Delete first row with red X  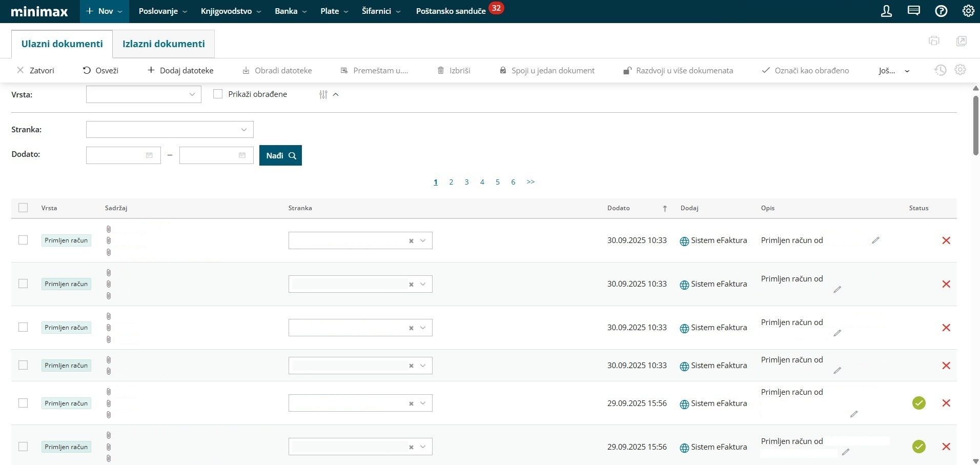[946, 240]
